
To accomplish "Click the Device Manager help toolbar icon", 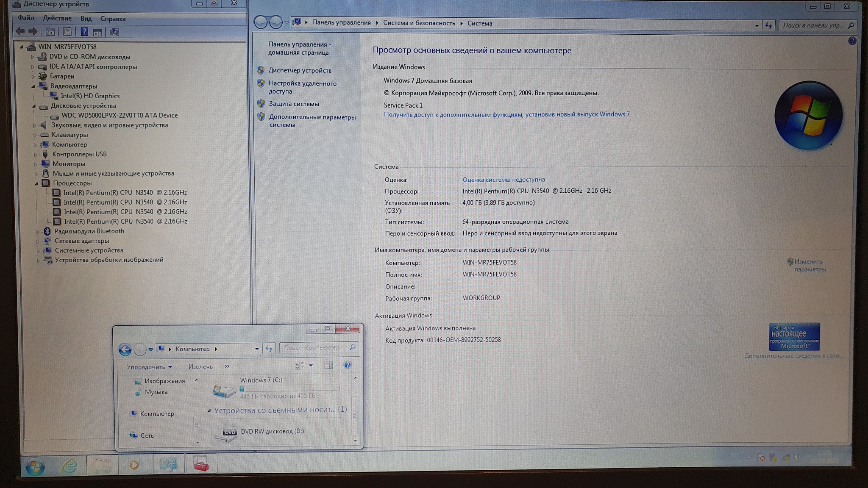I will pyautogui.click(x=84, y=32).
